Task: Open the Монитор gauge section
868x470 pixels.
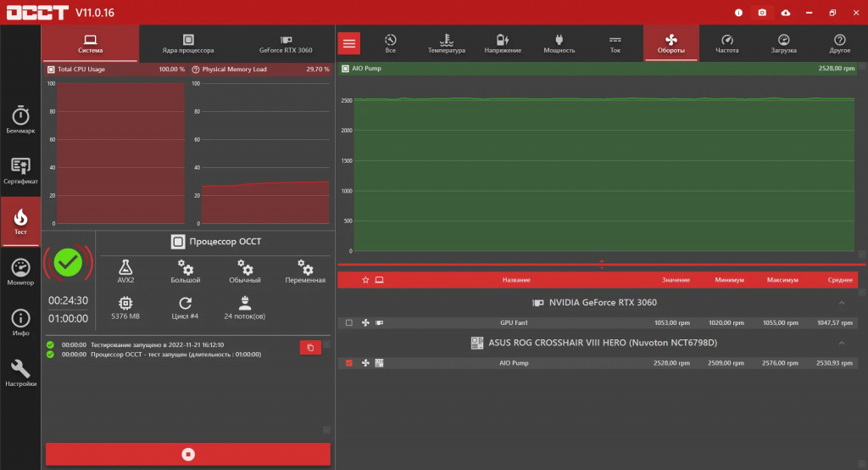Action: coord(20,272)
